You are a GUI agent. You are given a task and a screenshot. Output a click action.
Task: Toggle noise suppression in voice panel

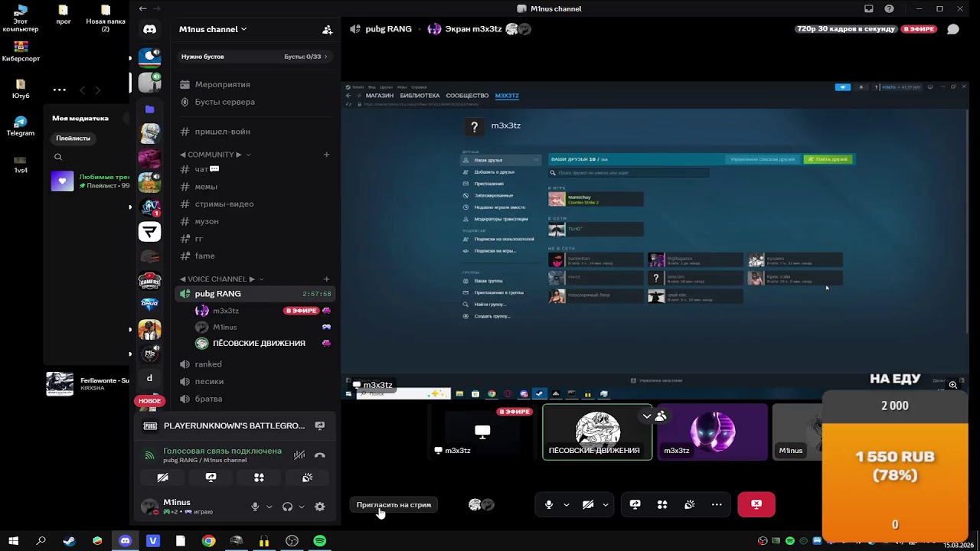pyautogui.click(x=299, y=455)
